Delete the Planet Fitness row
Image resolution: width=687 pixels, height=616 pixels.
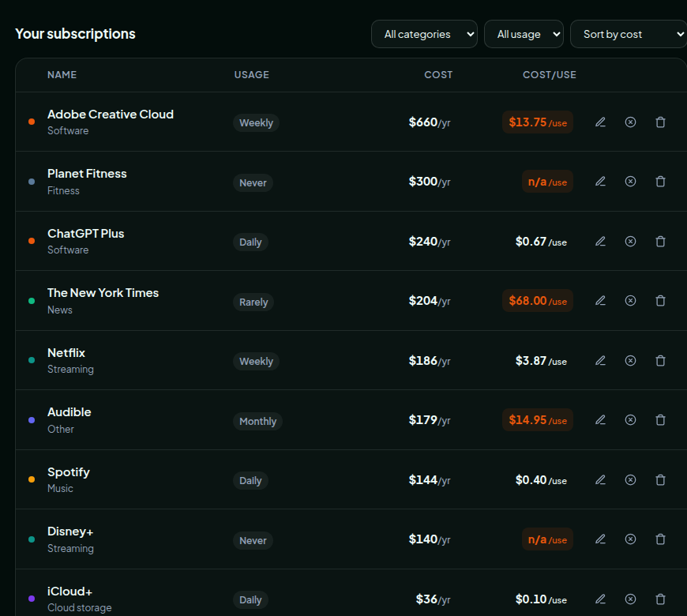pyautogui.click(x=660, y=182)
